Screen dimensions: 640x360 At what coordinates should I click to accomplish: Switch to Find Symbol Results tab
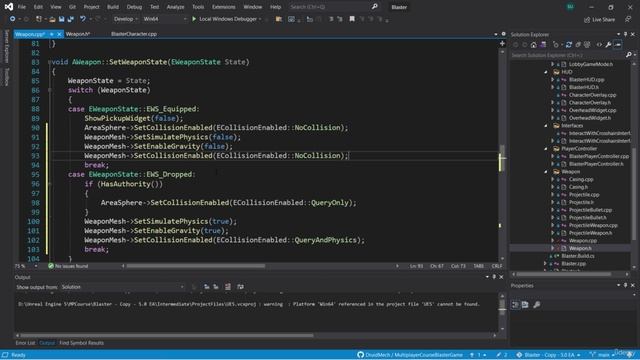(x=81, y=343)
